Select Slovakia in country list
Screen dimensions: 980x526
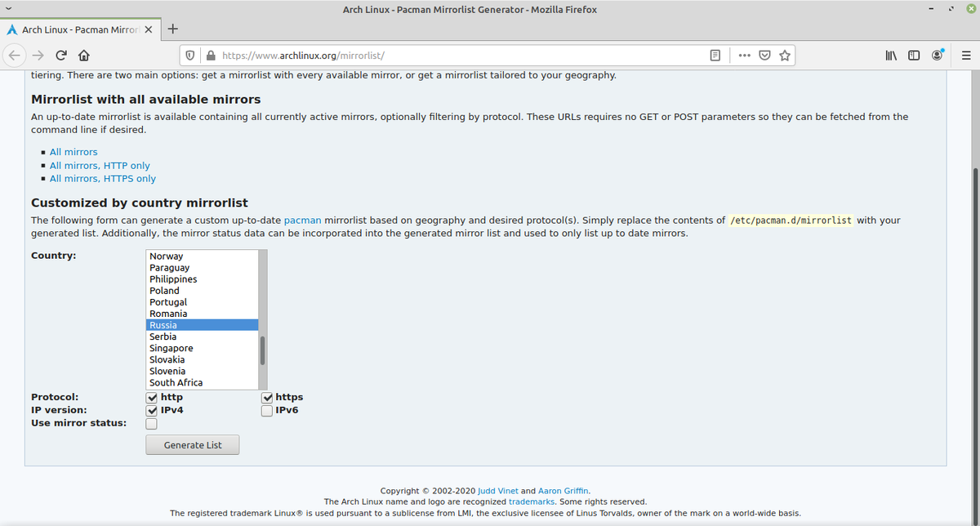[202, 359]
